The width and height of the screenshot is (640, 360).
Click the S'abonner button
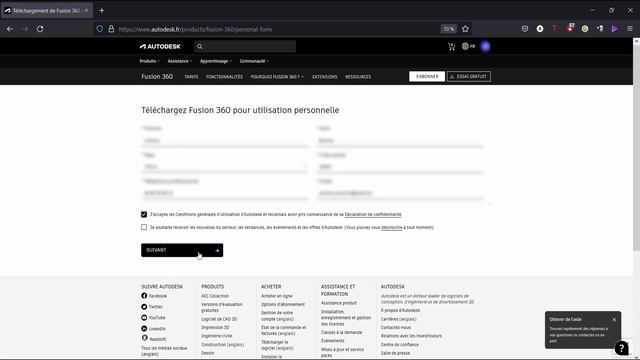tap(427, 76)
